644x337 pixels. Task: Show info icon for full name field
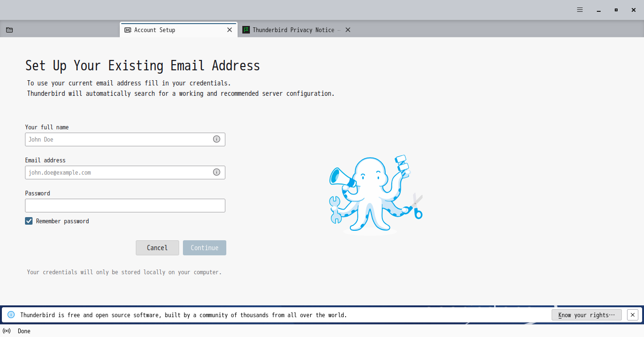coord(216,139)
